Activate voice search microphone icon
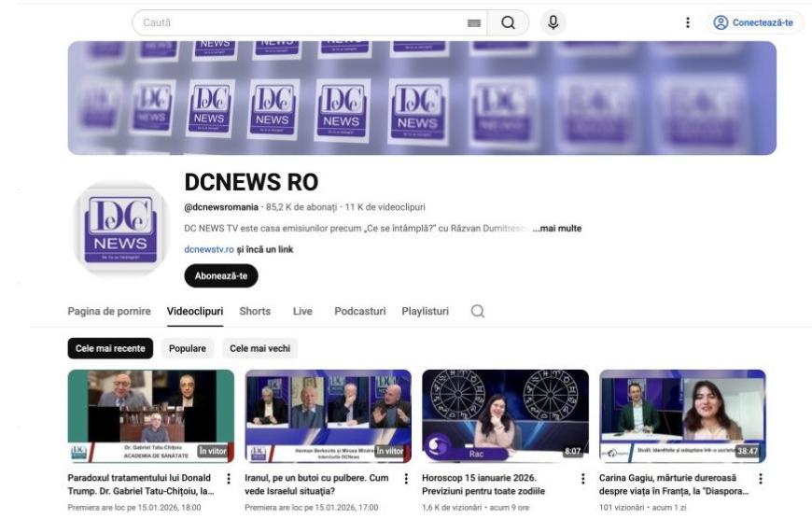 553,23
